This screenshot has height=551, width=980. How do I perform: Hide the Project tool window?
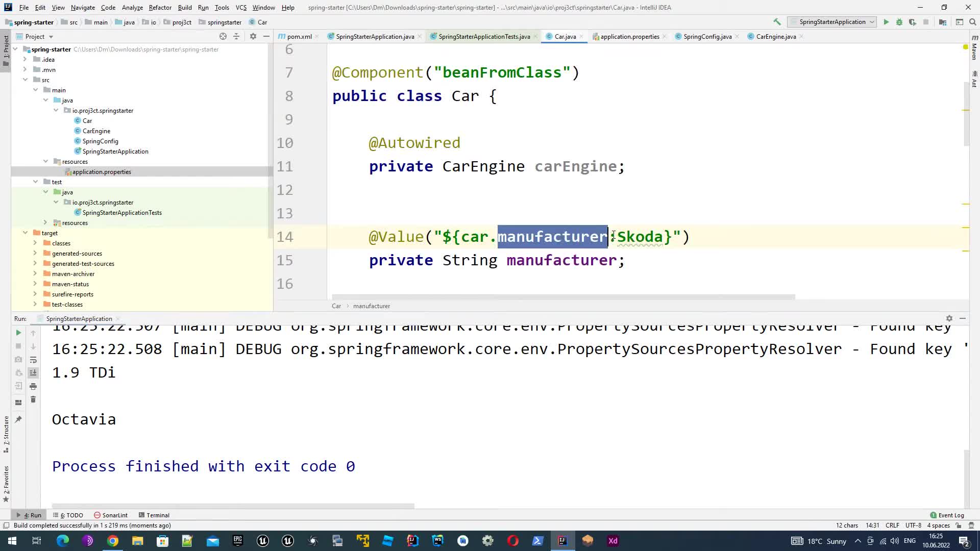click(x=266, y=36)
